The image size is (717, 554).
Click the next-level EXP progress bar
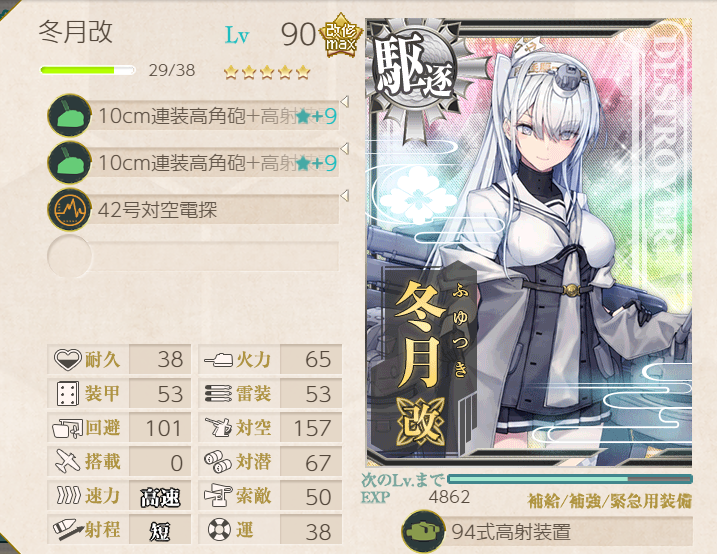(x=570, y=479)
